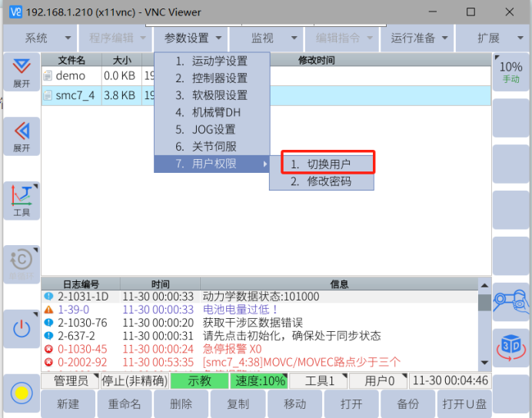
Task: Open the 工具 coordinate tool icon
Action: pos(22,201)
